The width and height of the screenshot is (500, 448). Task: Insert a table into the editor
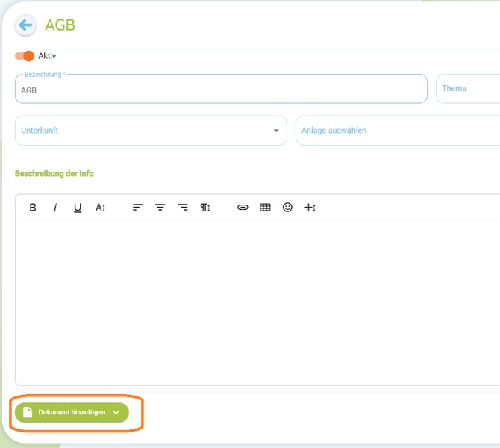click(265, 208)
